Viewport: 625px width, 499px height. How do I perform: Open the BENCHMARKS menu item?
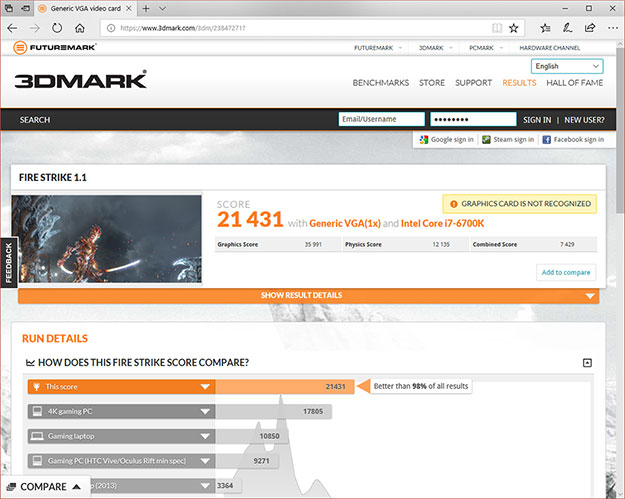[x=381, y=83]
